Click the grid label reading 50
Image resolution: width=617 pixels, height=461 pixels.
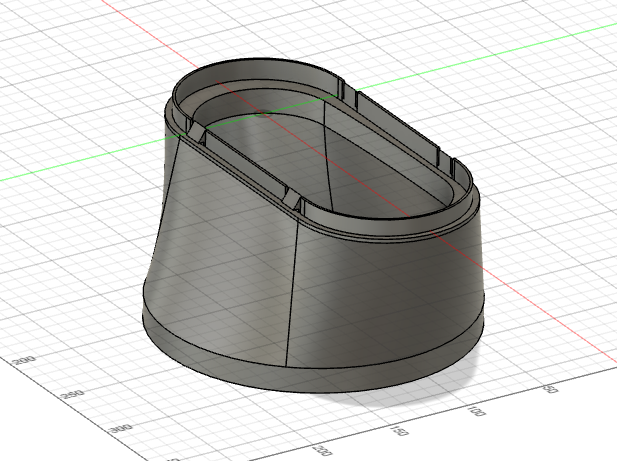click(x=550, y=389)
